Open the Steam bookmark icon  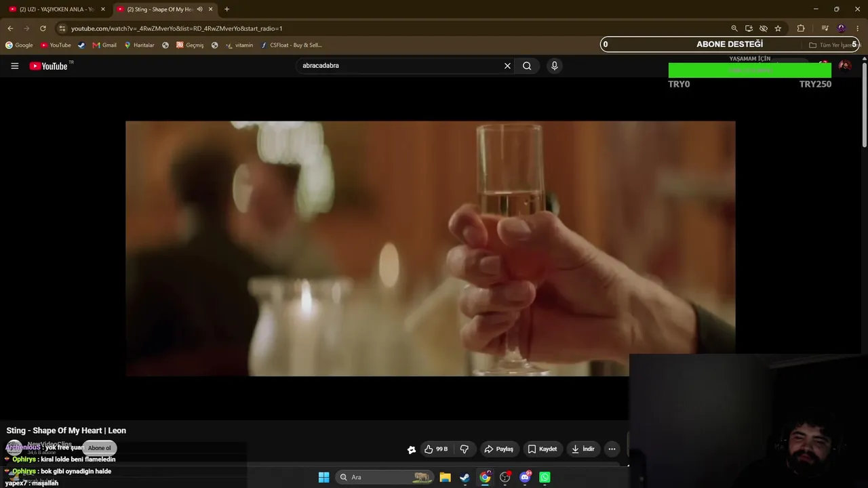tap(81, 45)
